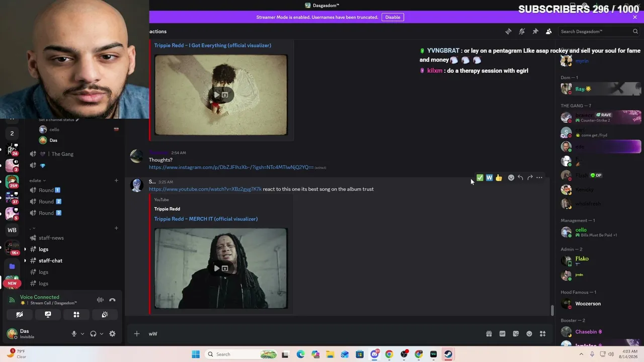
Task: Open Trippie Redd – MERCH IT title link
Action: pos(206,219)
